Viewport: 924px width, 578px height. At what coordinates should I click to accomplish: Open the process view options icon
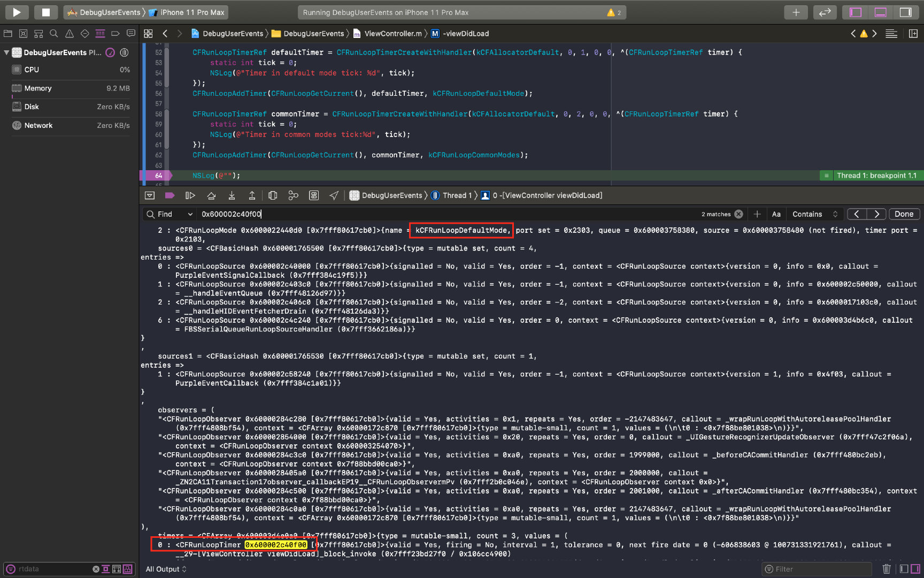tap(125, 52)
